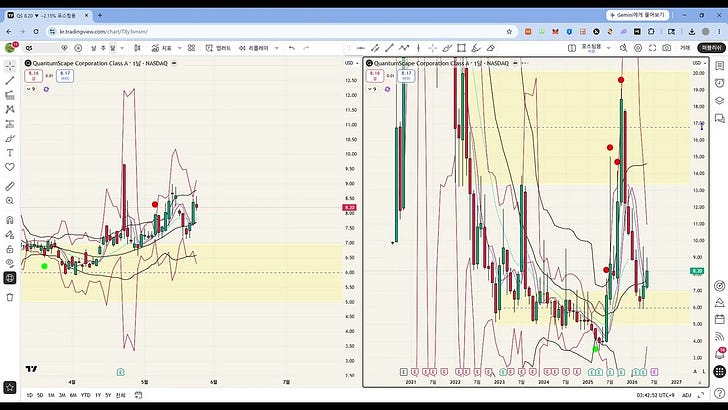The image size is (728, 410).
Task: Toggle stay-in-drawing-mode pencil lock icon
Action: (10, 234)
